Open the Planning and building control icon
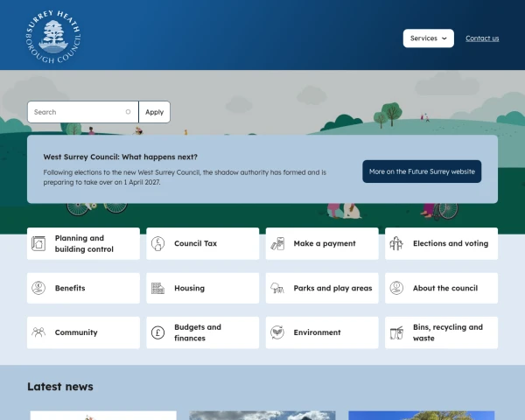This screenshot has height=420, width=525. 38,243
